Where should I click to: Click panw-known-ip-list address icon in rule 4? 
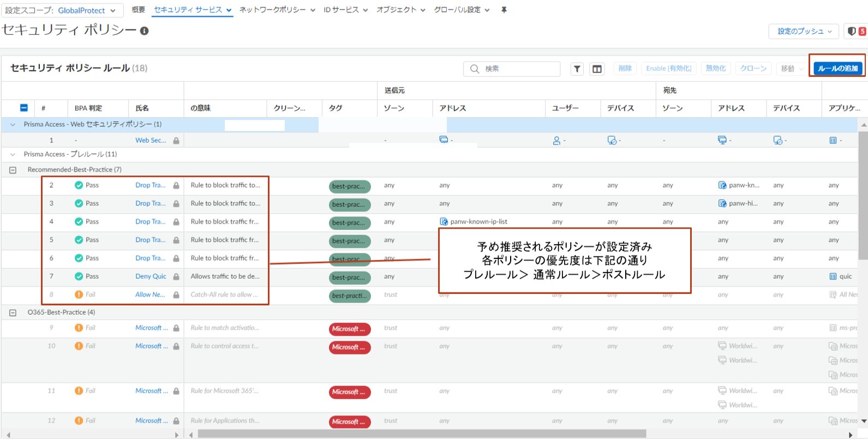click(x=444, y=222)
